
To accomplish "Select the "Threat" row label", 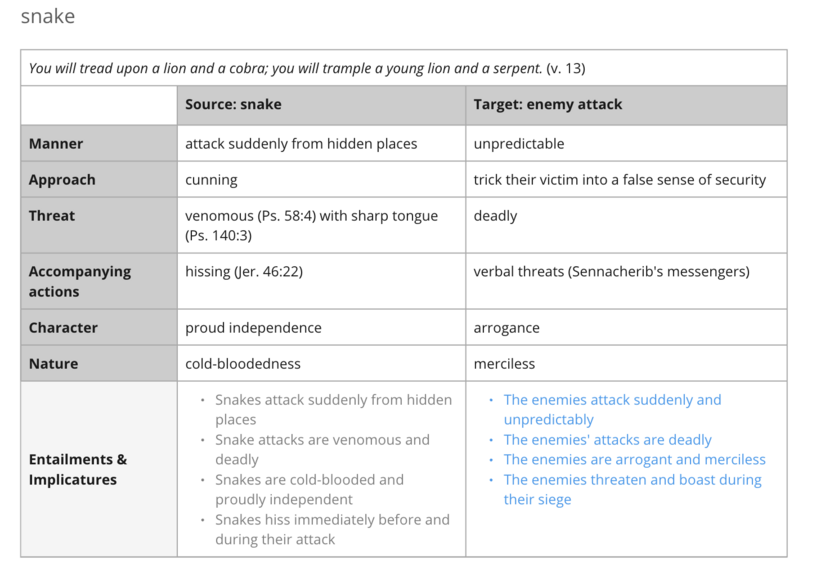I will (x=52, y=216).
